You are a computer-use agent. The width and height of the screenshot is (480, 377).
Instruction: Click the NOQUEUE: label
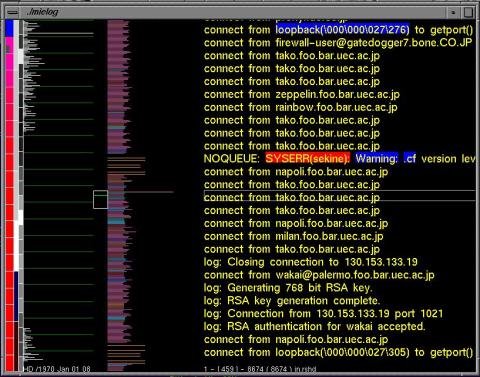(x=231, y=159)
